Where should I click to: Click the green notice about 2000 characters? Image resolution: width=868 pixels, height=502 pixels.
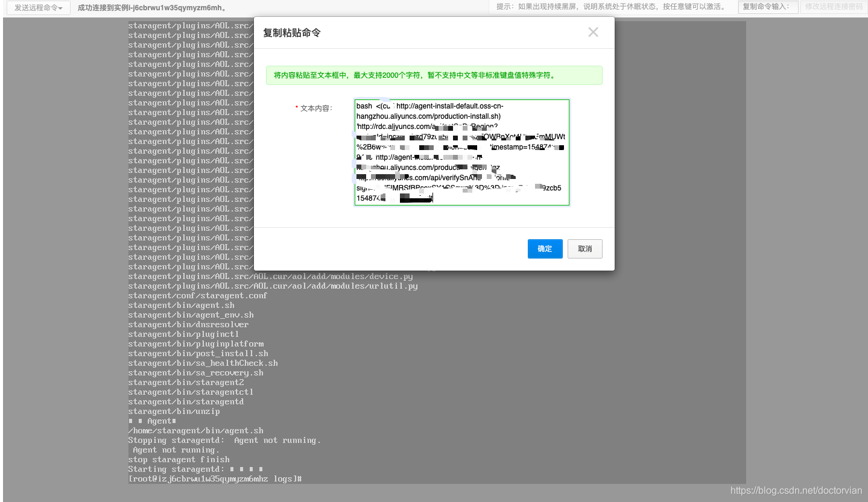(x=434, y=75)
